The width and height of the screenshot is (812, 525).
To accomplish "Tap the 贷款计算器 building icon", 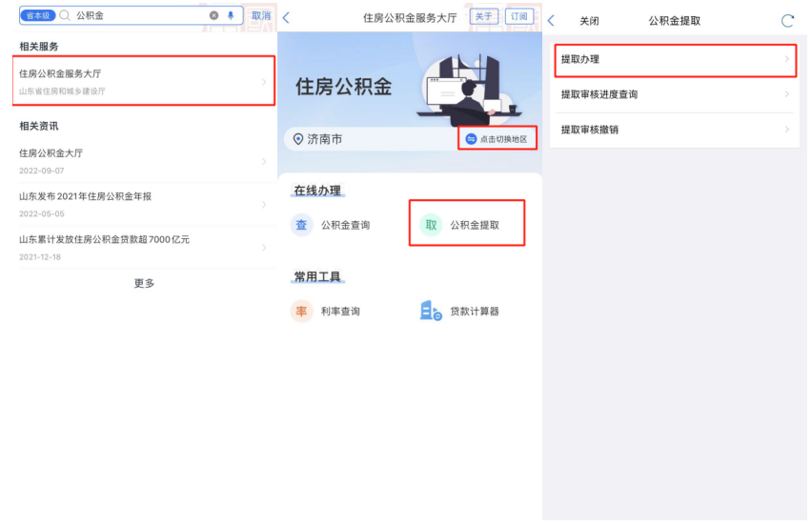I will [431, 311].
